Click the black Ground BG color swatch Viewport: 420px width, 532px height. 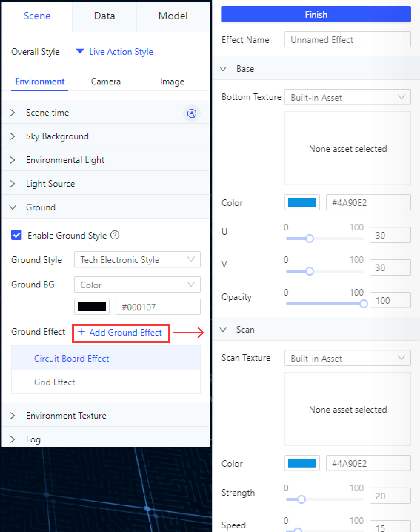coord(92,307)
